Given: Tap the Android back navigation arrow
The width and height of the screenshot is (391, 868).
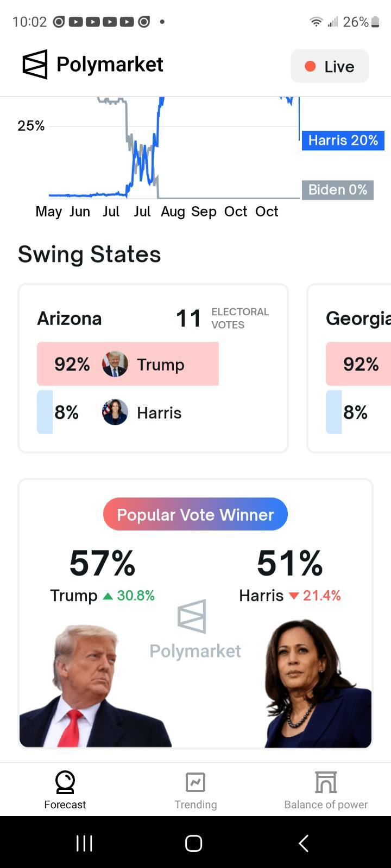Looking at the screenshot, I should coord(304,843).
